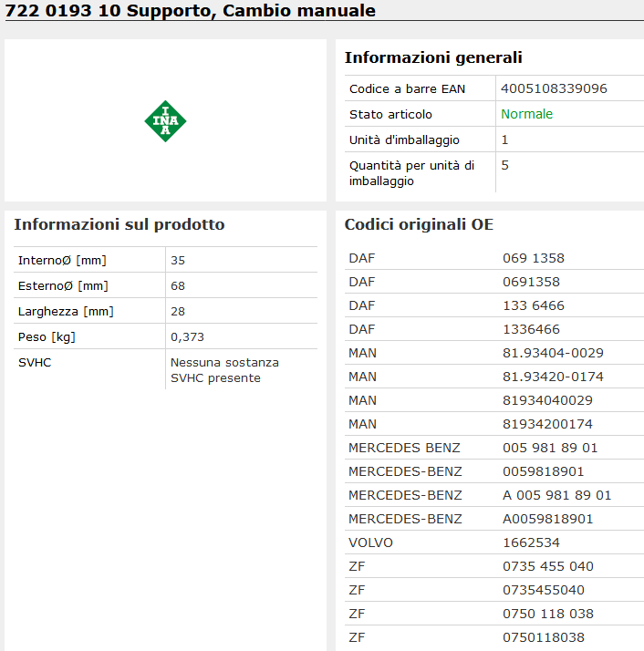Click the 'VOLVO' manufacturer name
The image size is (644, 651).
coord(370,542)
